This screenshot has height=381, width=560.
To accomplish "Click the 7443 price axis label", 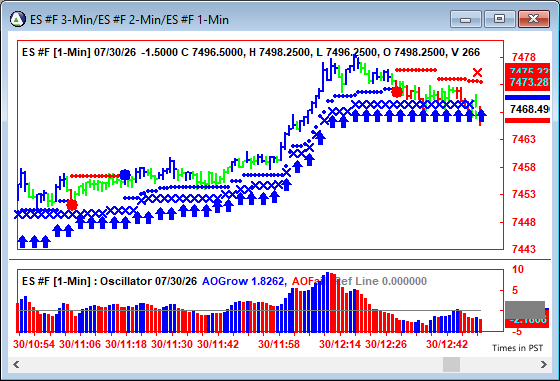I will coord(524,249).
